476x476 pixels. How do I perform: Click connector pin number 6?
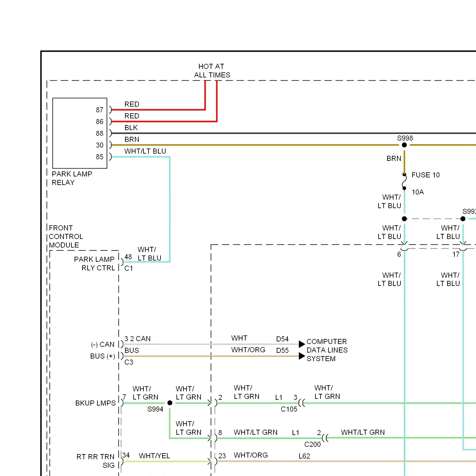point(399,254)
